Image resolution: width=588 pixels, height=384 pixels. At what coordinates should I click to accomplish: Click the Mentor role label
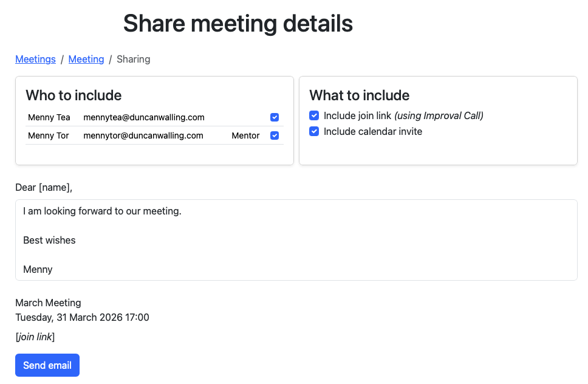click(x=245, y=135)
